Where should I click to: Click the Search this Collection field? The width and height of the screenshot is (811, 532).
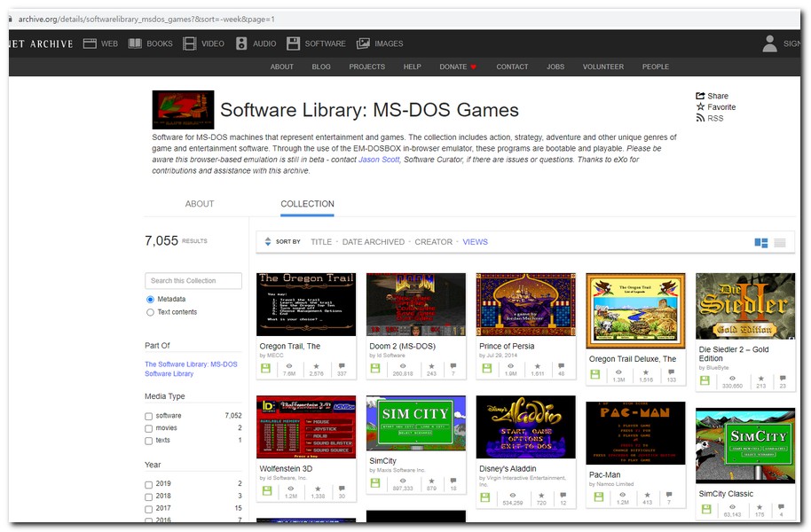(193, 281)
